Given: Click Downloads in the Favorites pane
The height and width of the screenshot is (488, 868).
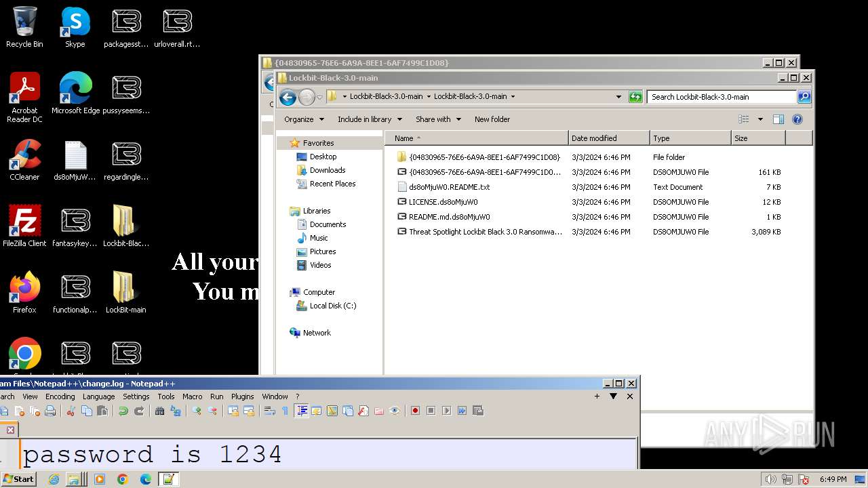Looking at the screenshot, I should [328, 170].
